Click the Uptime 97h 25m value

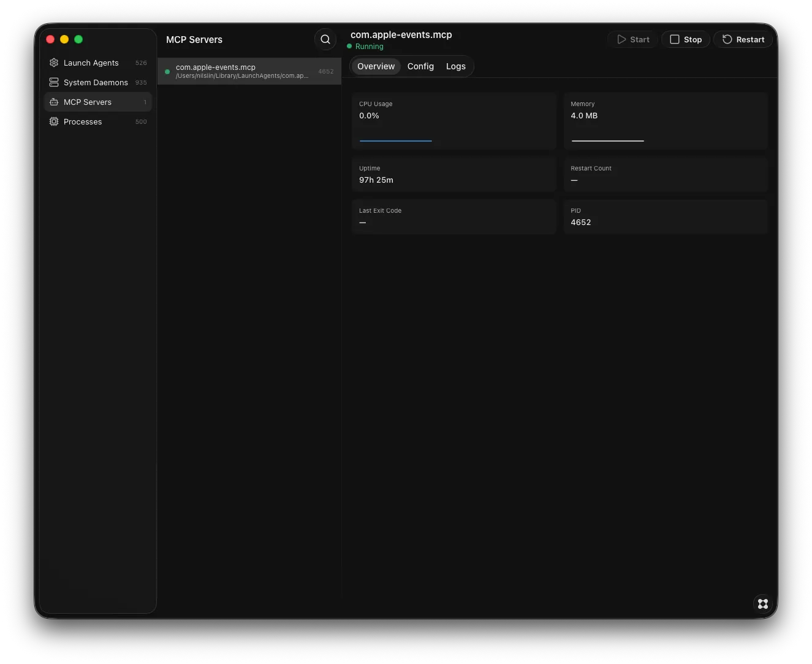376,180
